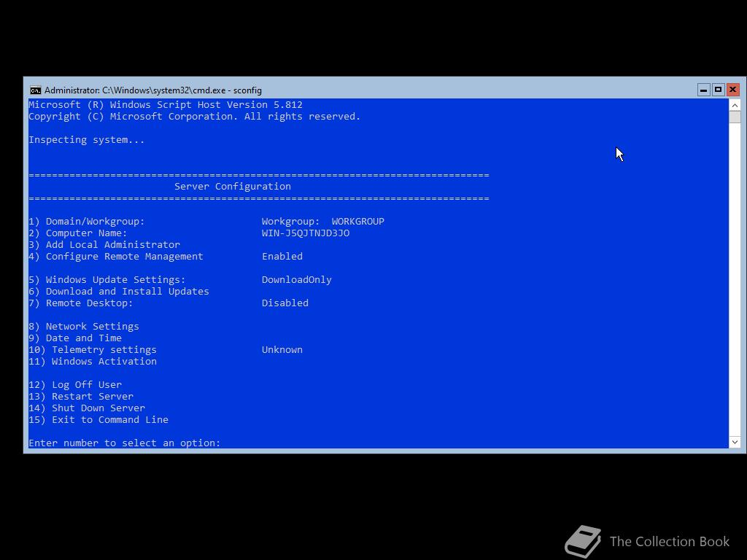The height and width of the screenshot is (560, 747).
Task: Click '10) Telemetry settings' line
Action: 93,350
